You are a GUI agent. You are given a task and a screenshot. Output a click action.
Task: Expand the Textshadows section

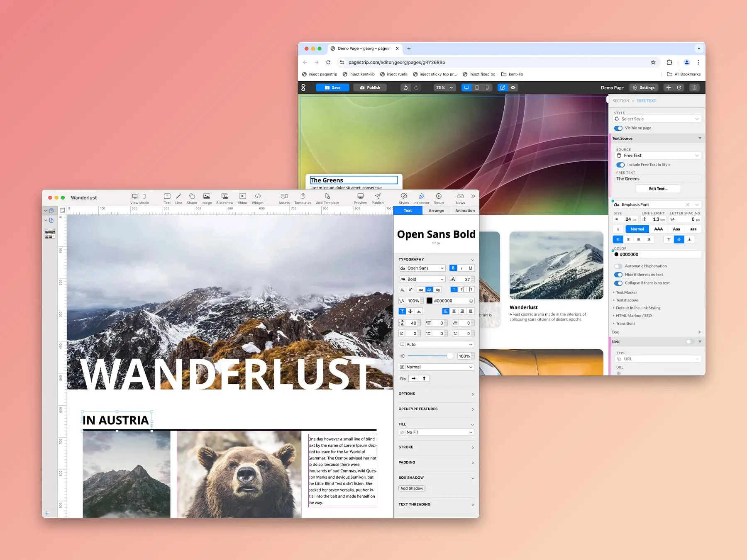(627, 300)
